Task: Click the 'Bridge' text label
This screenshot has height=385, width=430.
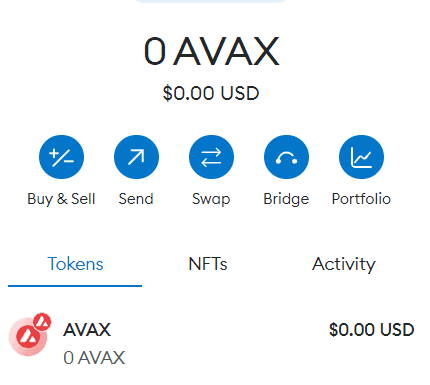Action: 286,199
